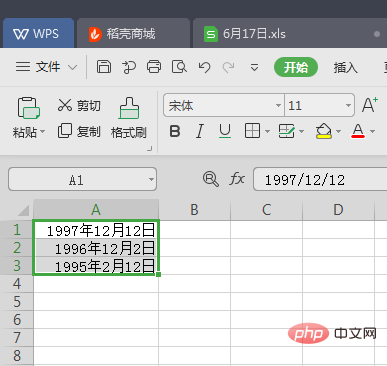387x366 pixels.
Task: Expand the quick access toolbar customize arrow
Action: tap(254, 68)
